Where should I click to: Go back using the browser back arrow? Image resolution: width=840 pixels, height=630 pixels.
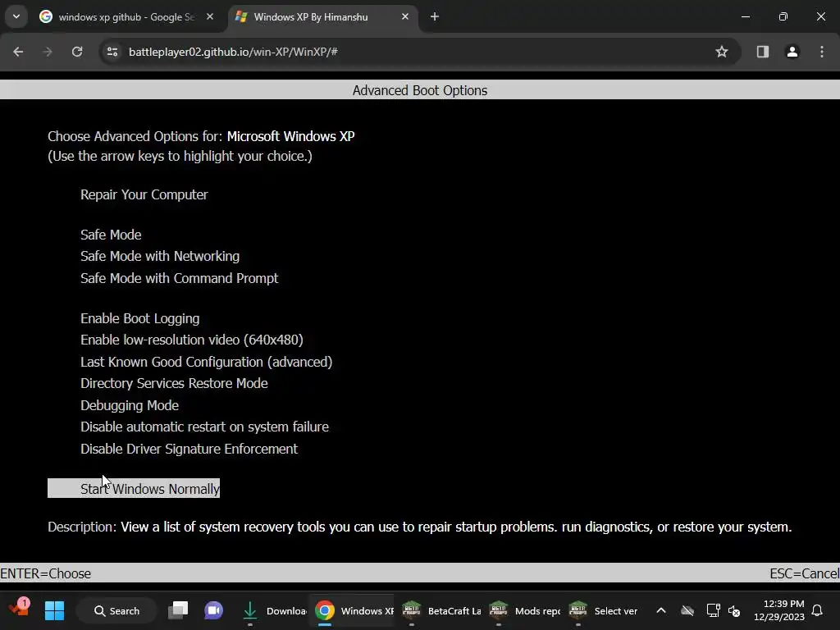[18, 52]
